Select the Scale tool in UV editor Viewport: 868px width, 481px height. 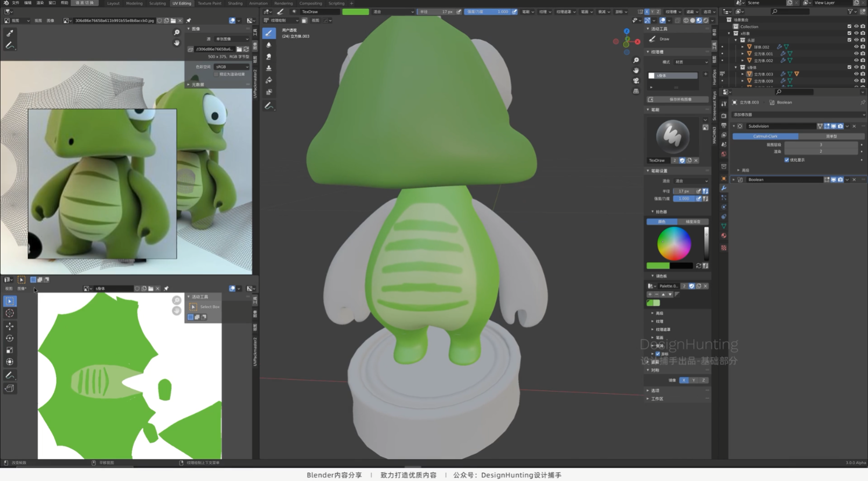tap(10, 350)
